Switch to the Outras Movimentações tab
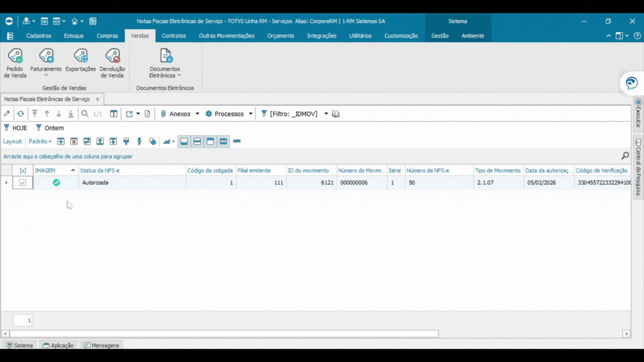Screen dimensions: 644x362 (227, 36)
